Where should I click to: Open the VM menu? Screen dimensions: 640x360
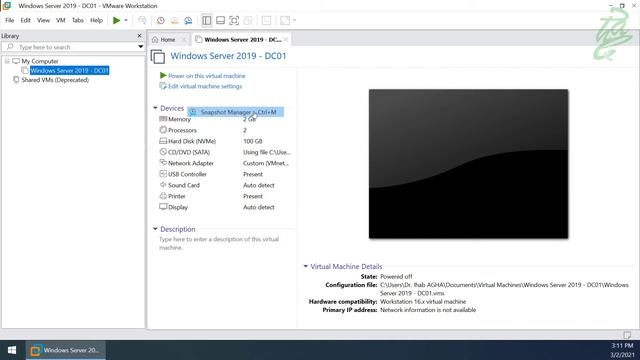[x=60, y=20]
